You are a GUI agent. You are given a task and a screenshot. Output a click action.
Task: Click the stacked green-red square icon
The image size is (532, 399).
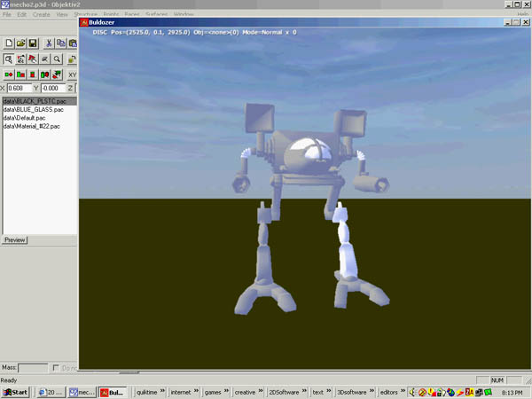point(33,74)
